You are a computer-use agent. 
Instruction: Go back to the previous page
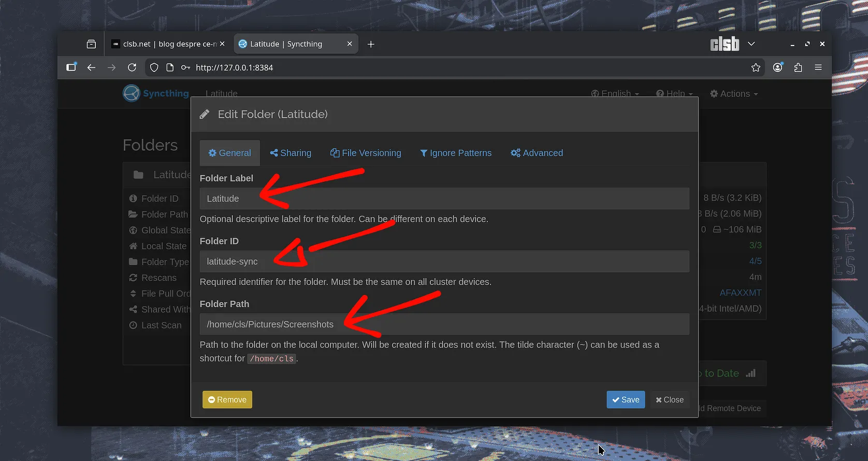coord(91,67)
